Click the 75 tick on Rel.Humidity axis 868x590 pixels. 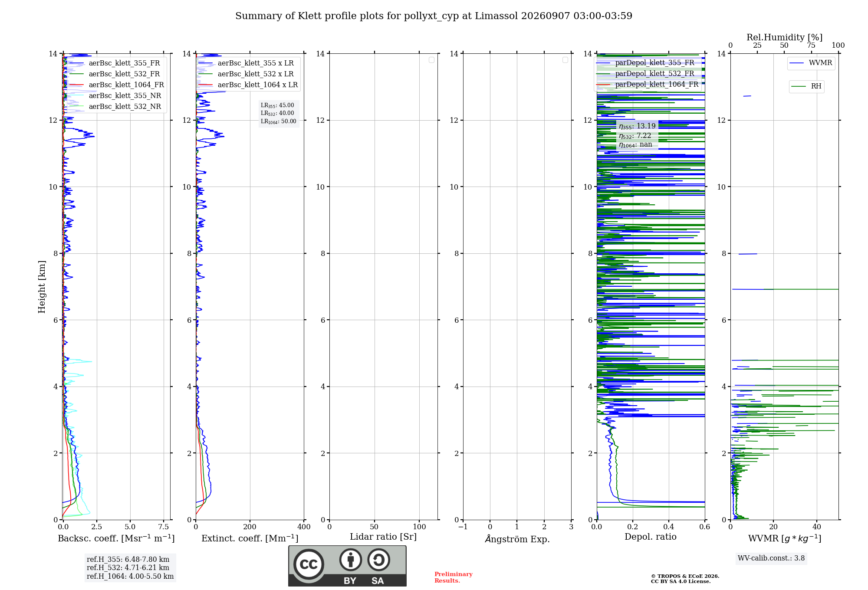coord(811,46)
